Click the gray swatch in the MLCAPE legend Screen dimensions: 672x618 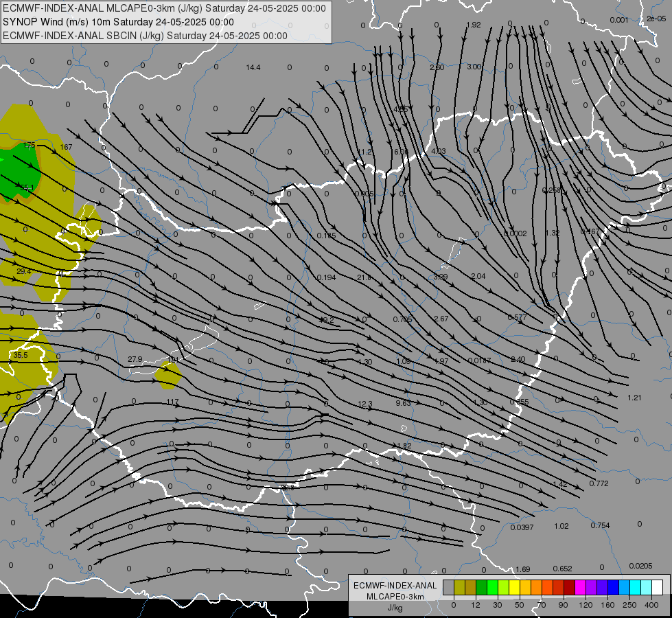coord(448,588)
